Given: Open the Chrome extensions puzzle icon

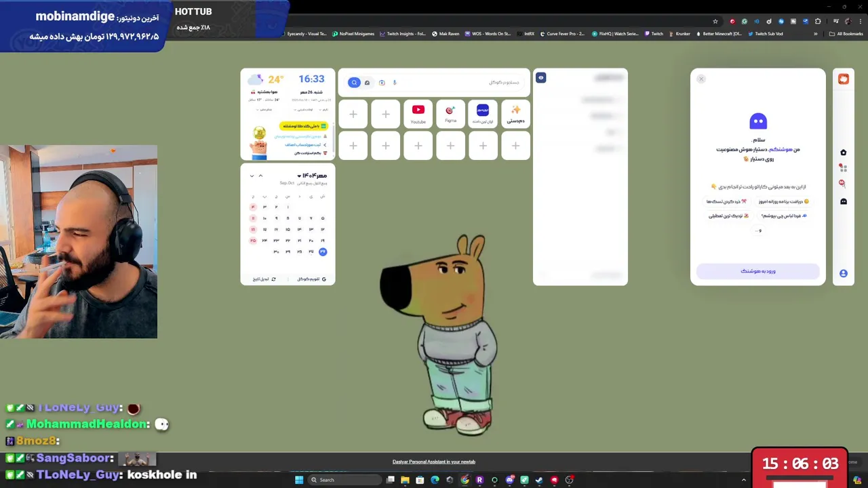Looking at the screenshot, I should 818,22.
